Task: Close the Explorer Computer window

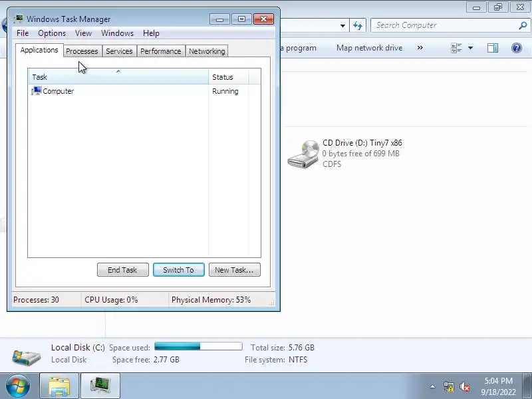Action: click(x=520, y=7)
